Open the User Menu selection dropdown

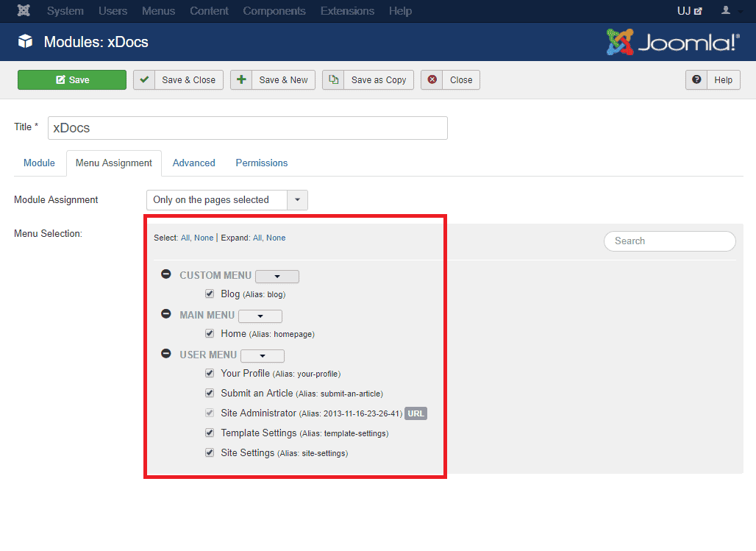263,356
